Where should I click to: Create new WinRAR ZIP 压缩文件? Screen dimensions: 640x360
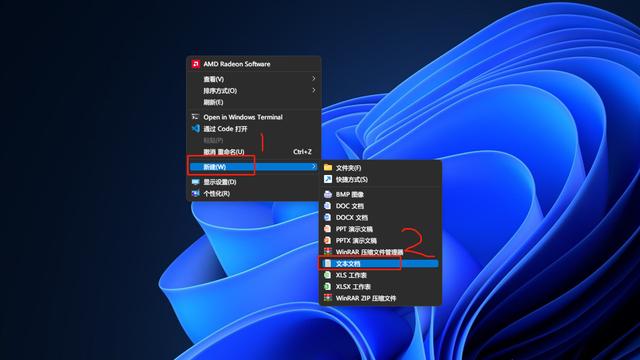[380, 298]
